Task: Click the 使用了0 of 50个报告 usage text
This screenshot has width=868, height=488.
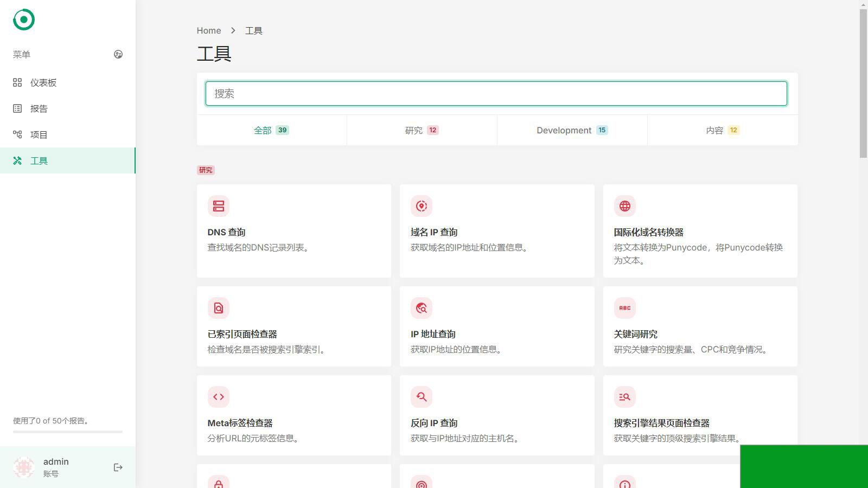Action: [x=51, y=421]
